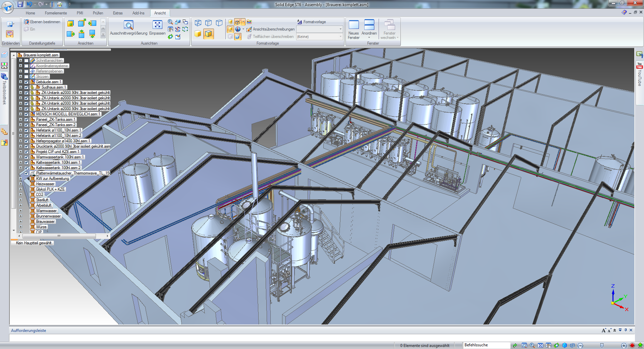
Task: Open the Extras ribbon tab
Action: tap(118, 13)
